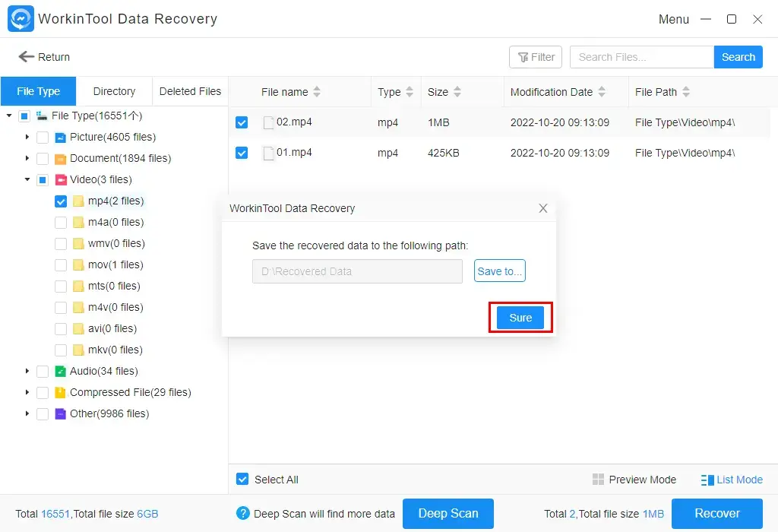
Task: Click the List Mode icon
Action: [x=707, y=480]
